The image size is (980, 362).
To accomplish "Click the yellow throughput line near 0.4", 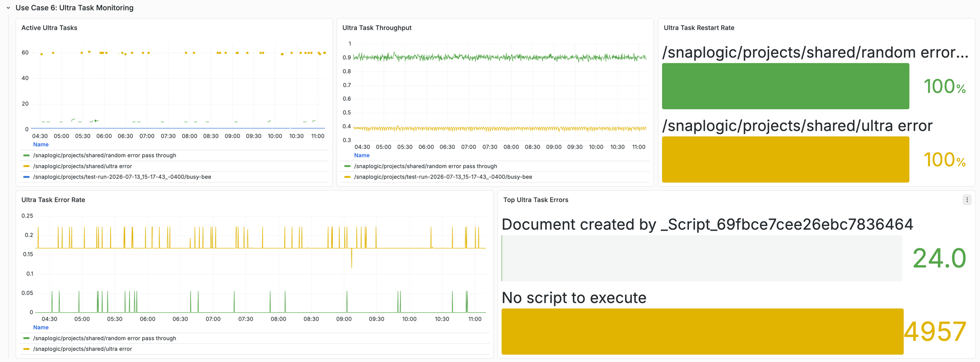I will (499, 129).
